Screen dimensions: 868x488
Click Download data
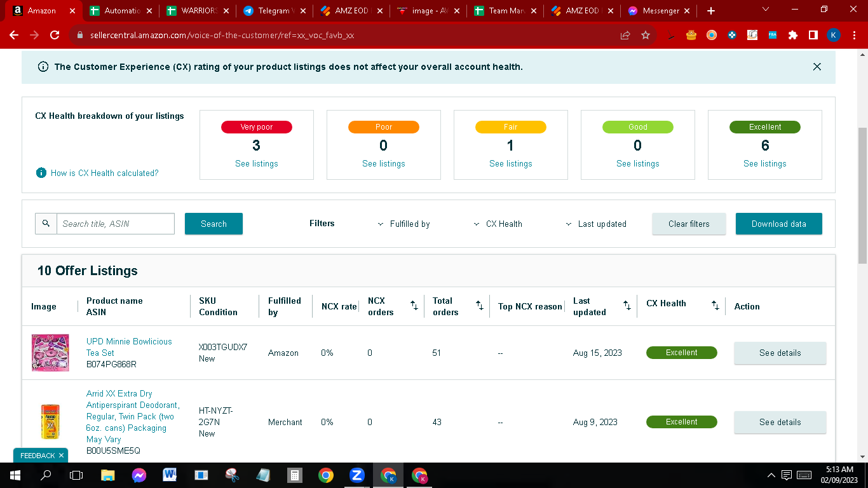(779, 224)
